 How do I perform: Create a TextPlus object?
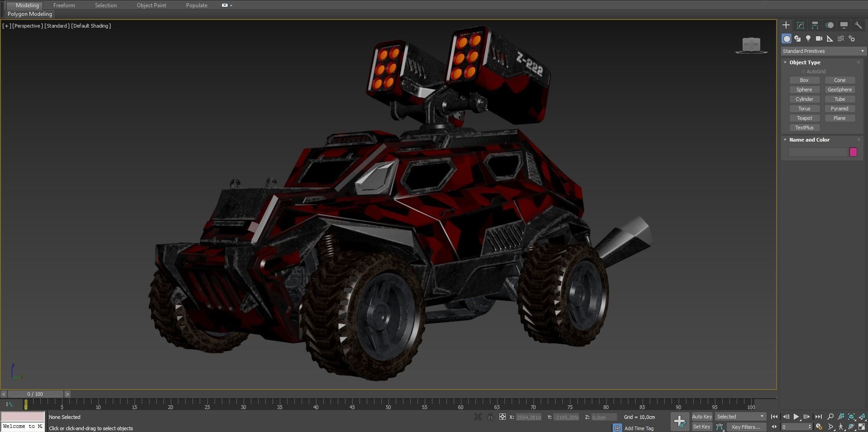(x=804, y=128)
